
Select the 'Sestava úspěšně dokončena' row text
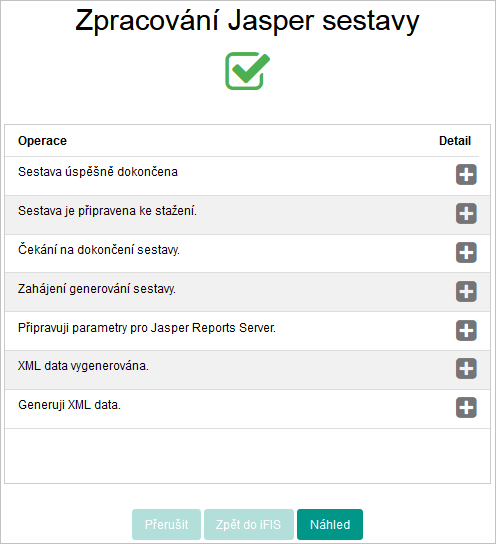pyautogui.click(x=98, y=172)
